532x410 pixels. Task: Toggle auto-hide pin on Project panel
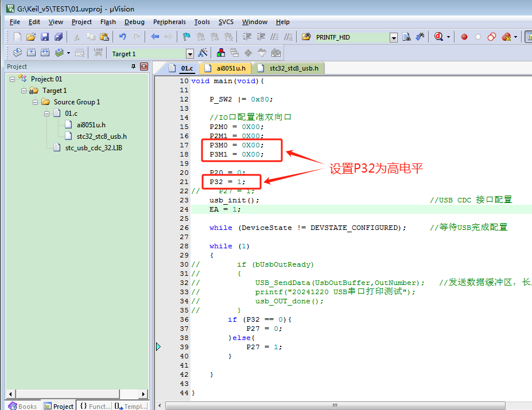click(x=133, y=67)
